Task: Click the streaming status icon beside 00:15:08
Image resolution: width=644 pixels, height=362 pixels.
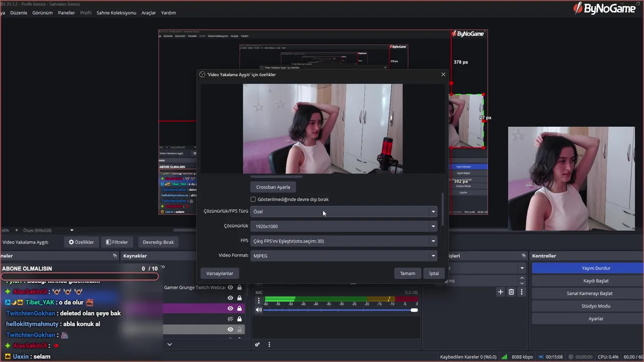Action: point(540,356)
